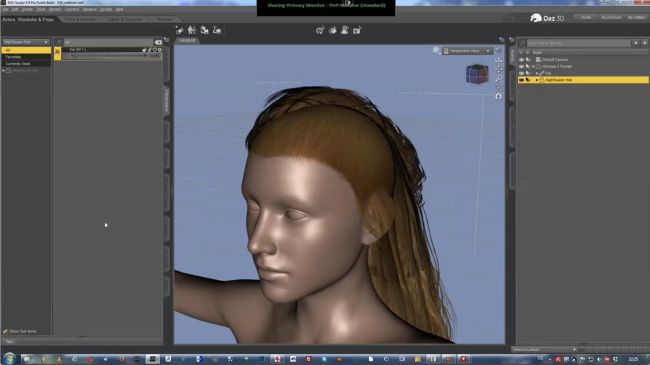Switch to the Actors, Wardrobe & Props tab
Screen dimensions: 650x365
(28, 19)
